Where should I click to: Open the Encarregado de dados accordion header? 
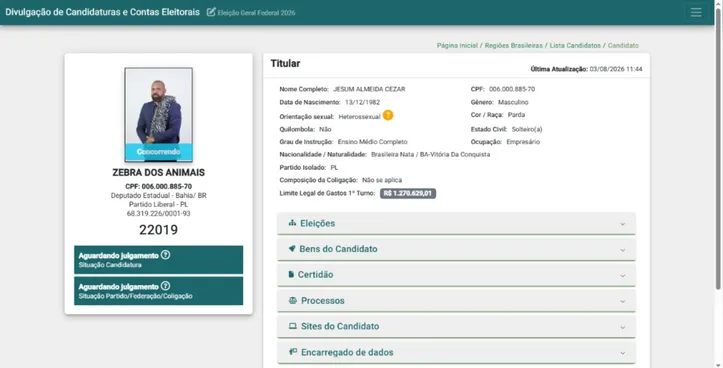click(456, 353)
